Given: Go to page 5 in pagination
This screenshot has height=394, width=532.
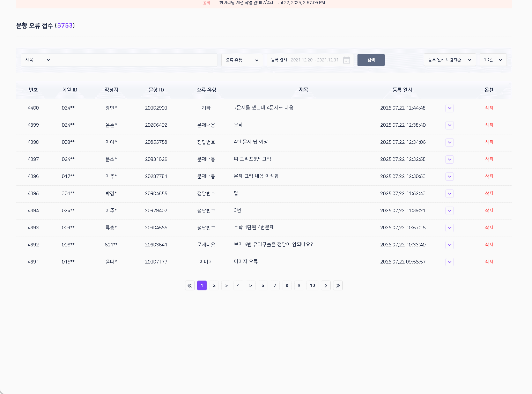Looking at the screenshot, I should tap(250, 285).
